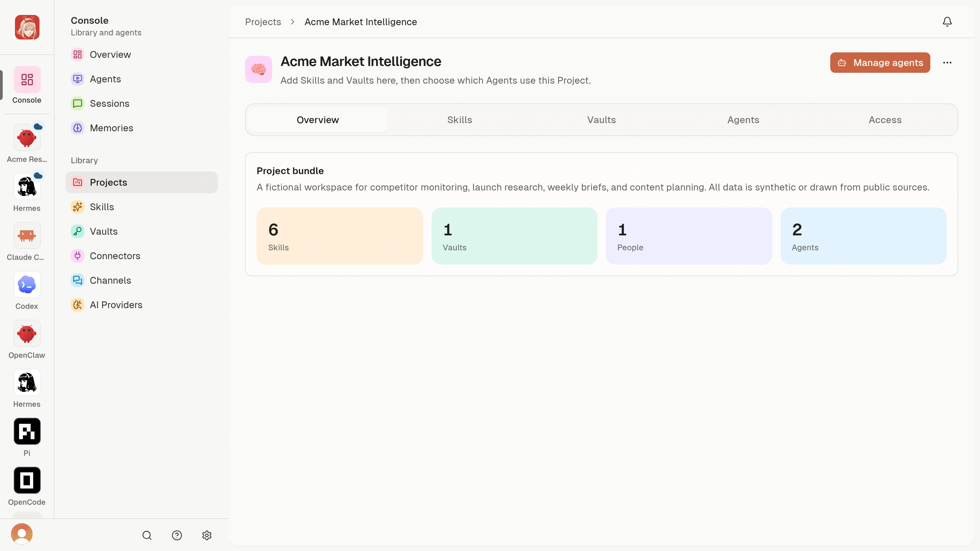The height and width of the screenshot is (551, 980).
Task: Open Connectors in the Library list
Action: click(142, 256)
